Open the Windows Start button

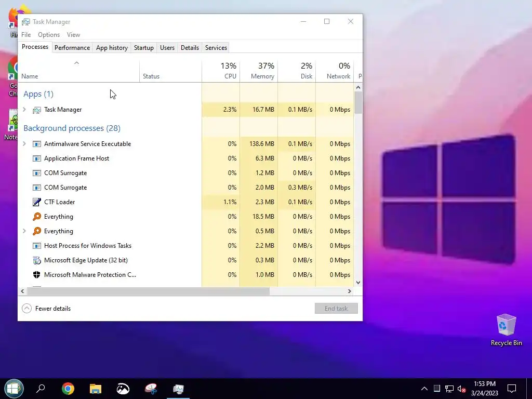click(14, 389)
